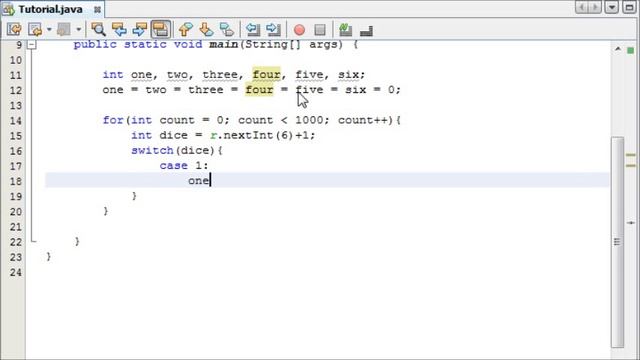The width and height of the screenshot is (640, 360).
Task: Open the document list dropdown
Action: pyautogui.click(x=611, y=7)
